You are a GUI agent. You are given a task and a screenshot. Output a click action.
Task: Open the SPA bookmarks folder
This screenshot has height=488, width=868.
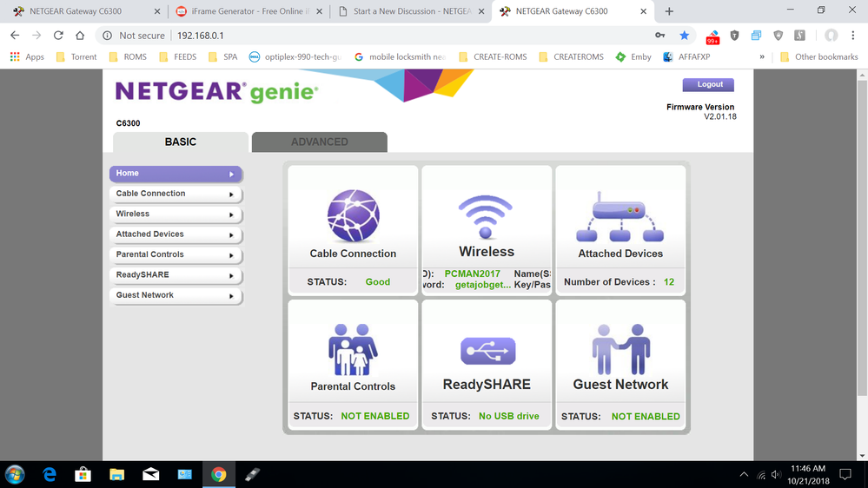tap(223, 57)
